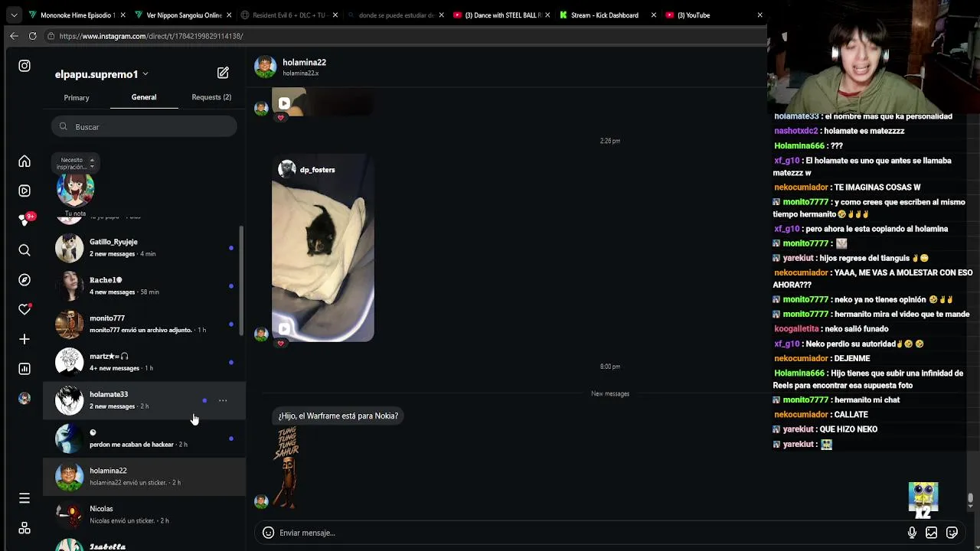Expand the Necesito inspiración note bubble
Viewport: 980px width, 551px height.
click(x=75, y=163)
